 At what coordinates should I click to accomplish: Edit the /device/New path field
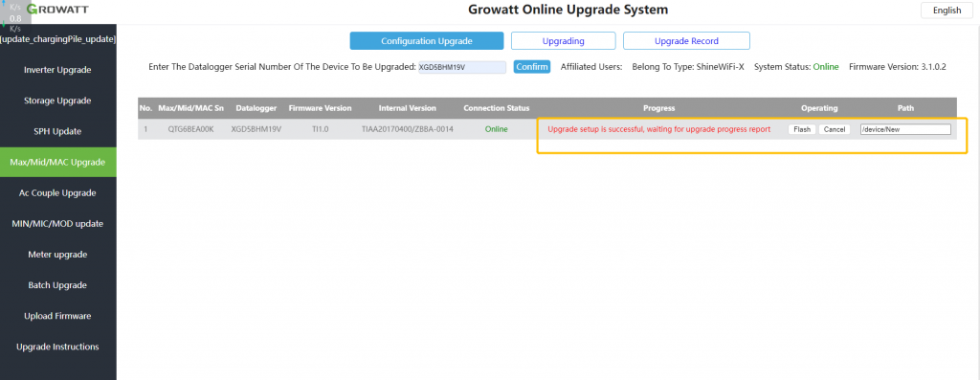[905, 129]
